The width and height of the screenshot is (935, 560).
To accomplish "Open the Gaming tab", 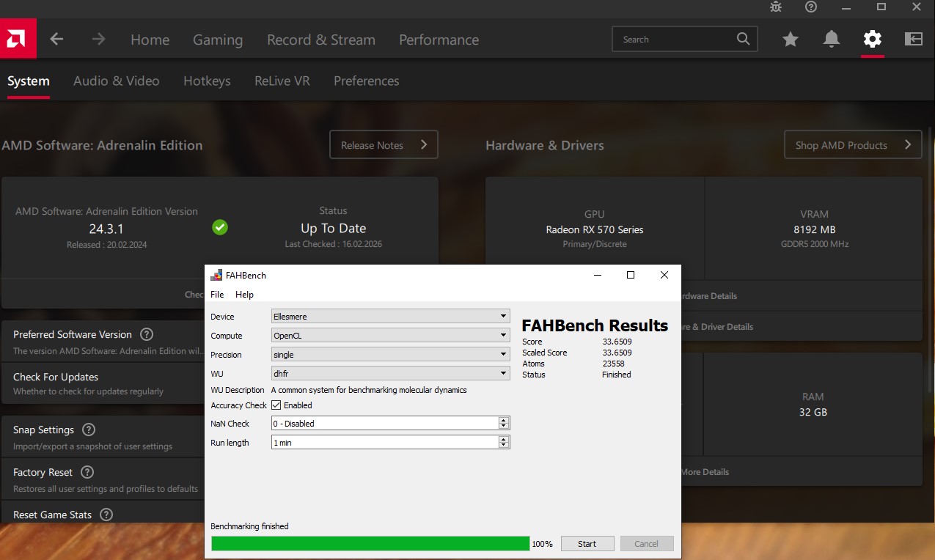I will point(218,40).
